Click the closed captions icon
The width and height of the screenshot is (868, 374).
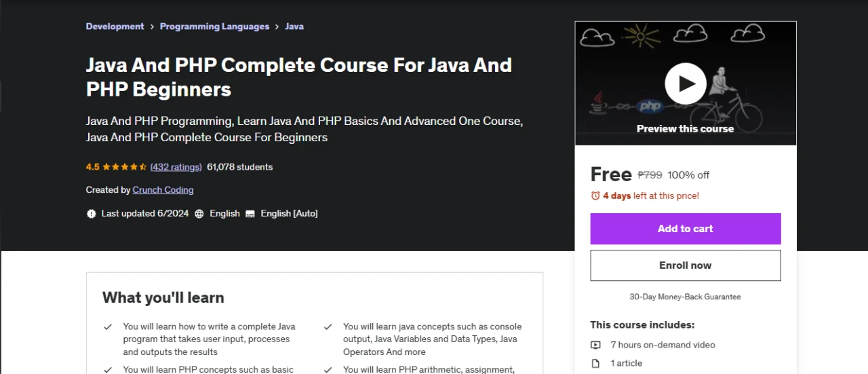point(250,213)
